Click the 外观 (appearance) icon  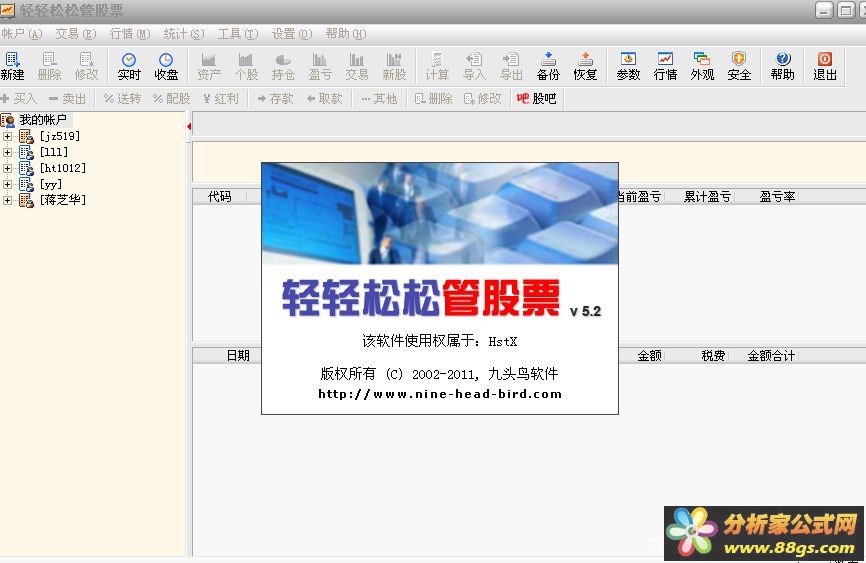[702, 66]
